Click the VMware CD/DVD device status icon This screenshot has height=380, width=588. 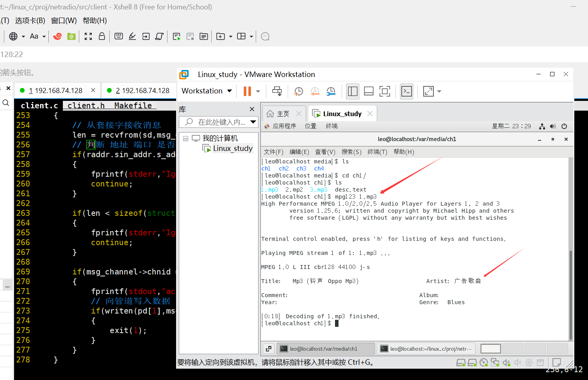(484, 362)
